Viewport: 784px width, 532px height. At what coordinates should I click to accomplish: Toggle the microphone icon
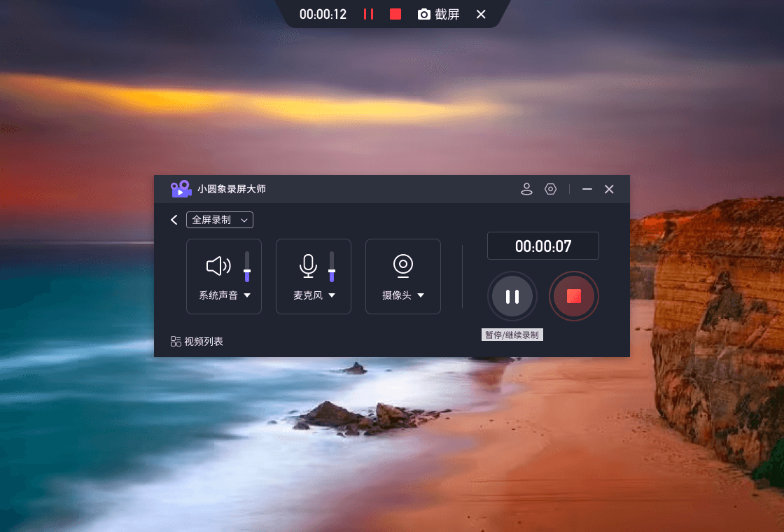click(308, 266)
